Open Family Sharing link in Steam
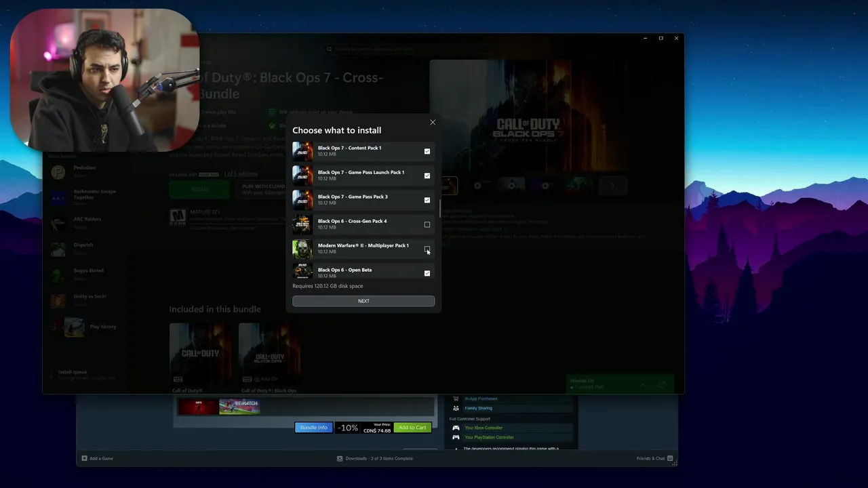 coord(479,408)
